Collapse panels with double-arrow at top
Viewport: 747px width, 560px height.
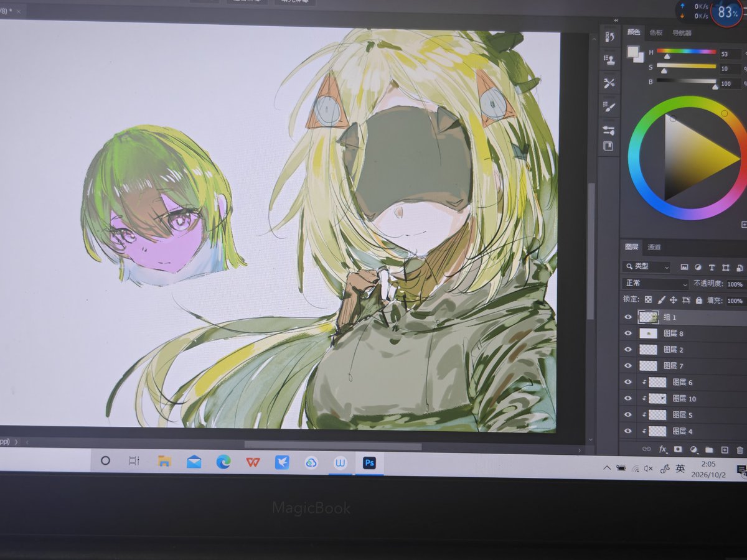click(616, 20)
